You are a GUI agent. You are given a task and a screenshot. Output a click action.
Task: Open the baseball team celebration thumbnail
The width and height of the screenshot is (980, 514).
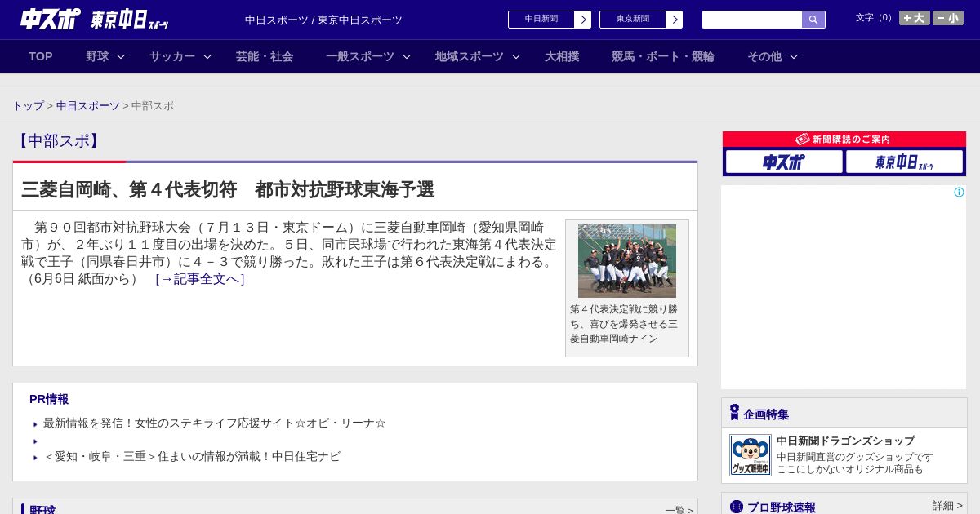tap(627, 261)
